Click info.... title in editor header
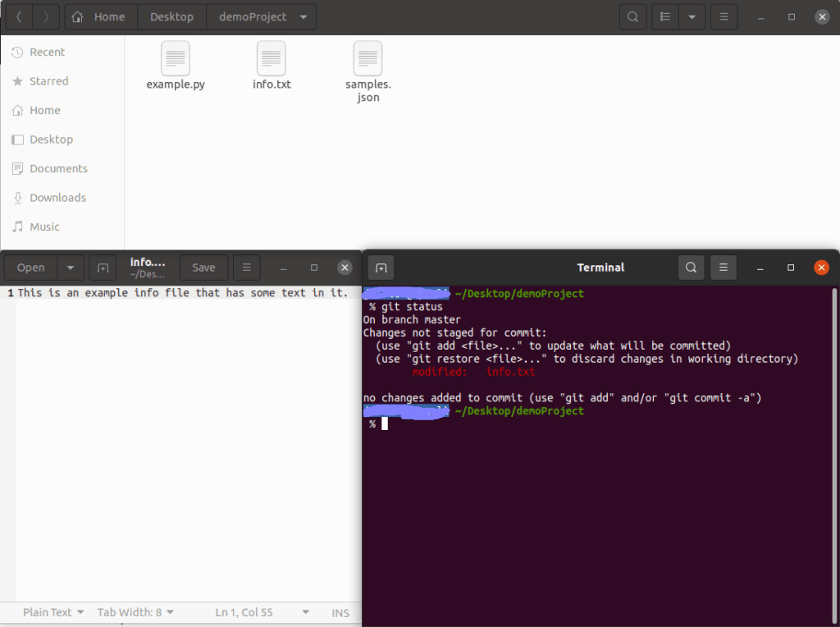Viewport: 840px width, 627px height. point(148,262)
